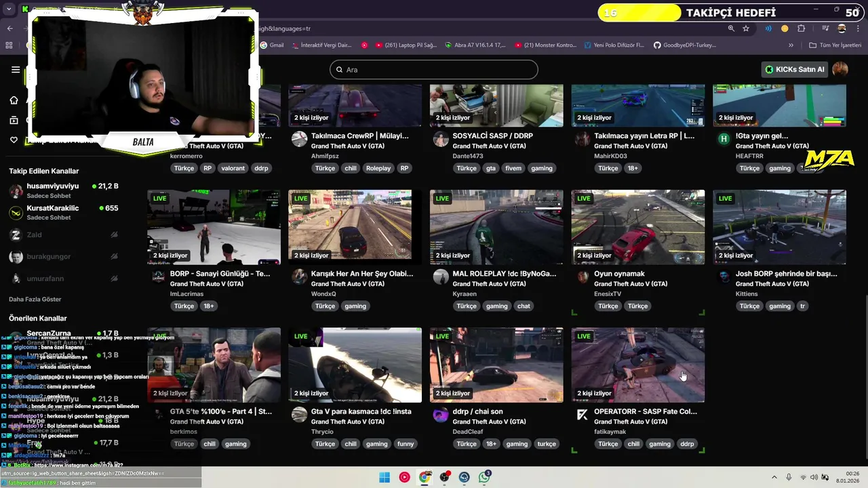Open Zaid channel avatar
The image size is (868, 488).
click(x=16, y=235)
